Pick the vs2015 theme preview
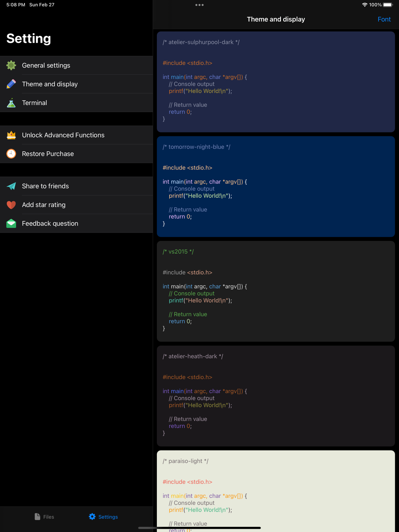The width and height of the screenshot is (399, 532). coord(276,291)
